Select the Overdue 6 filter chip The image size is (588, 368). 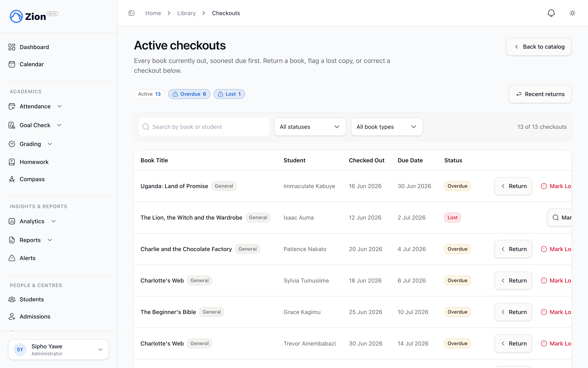[189, 94]
